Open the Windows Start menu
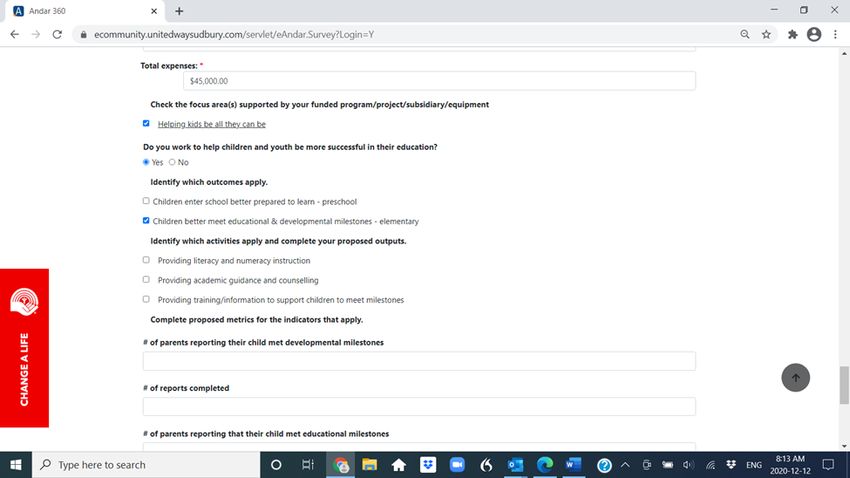Screen dimensions: 850x478 point(16,464)
